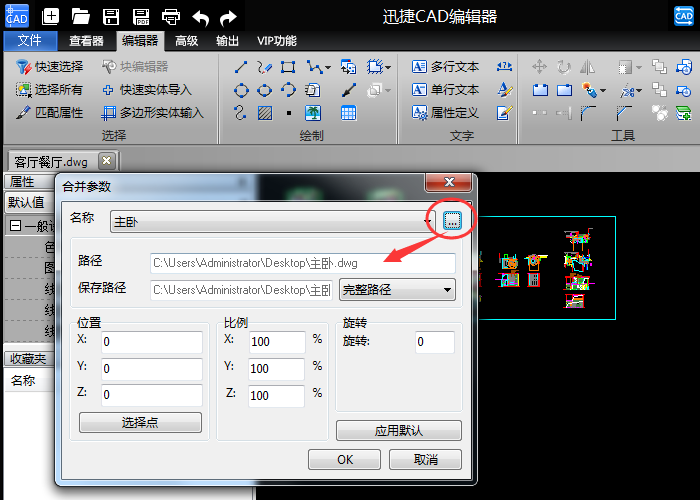Click 单行文本 single-line text
Image resolution: width=700 pixels, height=500 pixels.
pyautogui.click(x=446, y=90)
